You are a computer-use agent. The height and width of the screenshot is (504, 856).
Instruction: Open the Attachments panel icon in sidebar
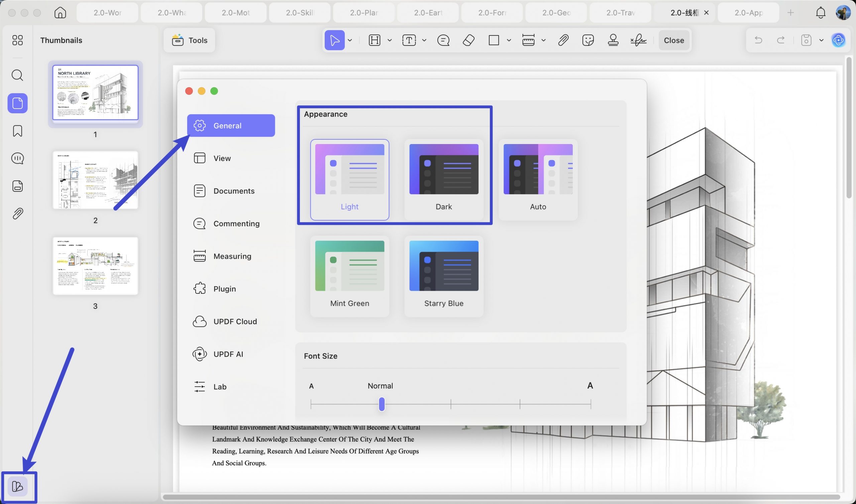(17, 214)
